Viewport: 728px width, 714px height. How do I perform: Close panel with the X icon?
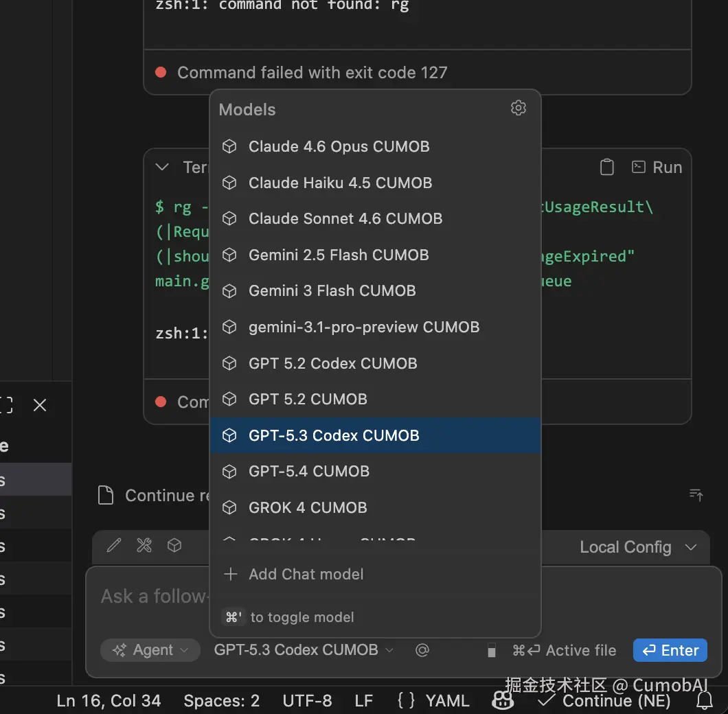point(40,405)
